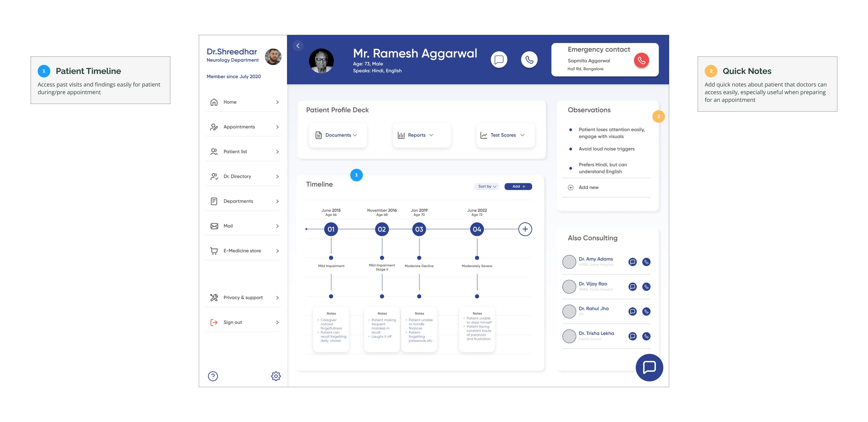Image resolution: width=868 pixels, height=422 pixels.
Task: Open the help question mark icon
Action: 213,376
